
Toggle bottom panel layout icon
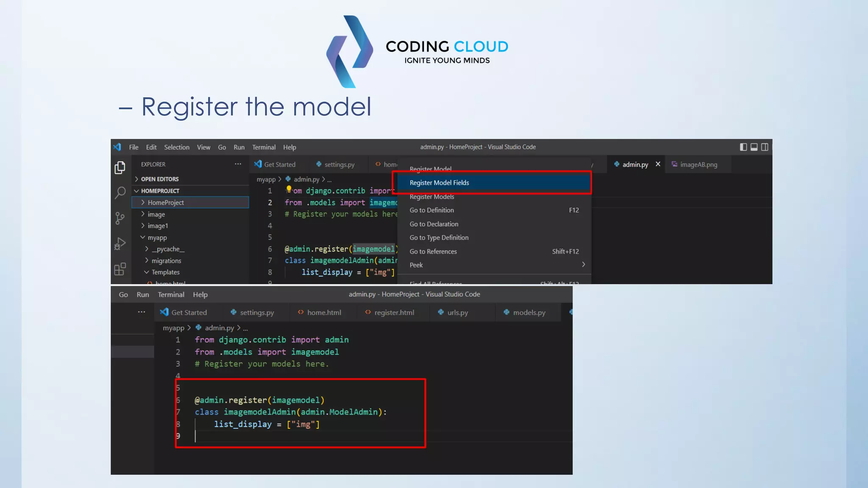click(x=754, y=147)
